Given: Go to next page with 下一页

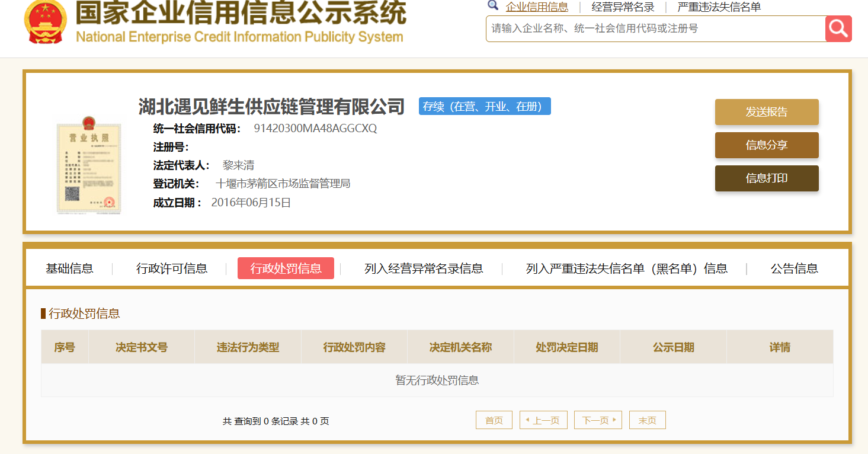Looking at the screenshot, I should point(598,420).
